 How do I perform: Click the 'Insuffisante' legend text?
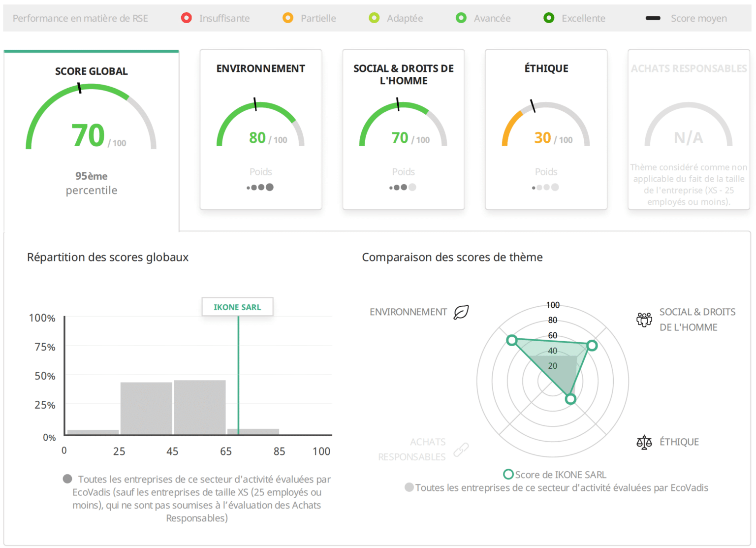pyautogui.click(x=224, y=18)
